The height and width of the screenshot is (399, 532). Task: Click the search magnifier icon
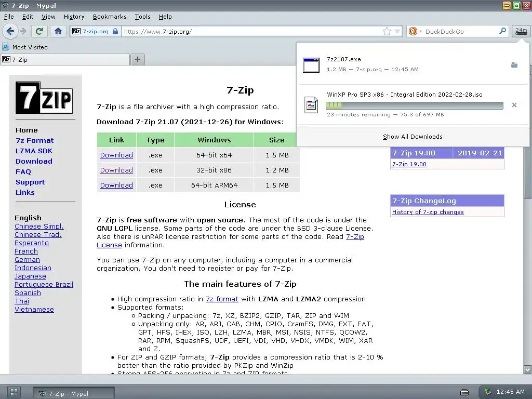502,31
